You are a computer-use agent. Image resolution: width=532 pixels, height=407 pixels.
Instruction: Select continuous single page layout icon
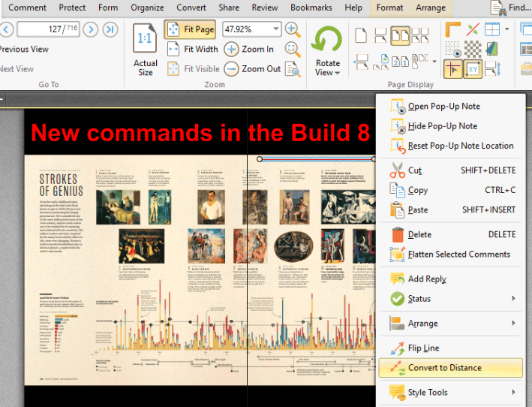click(x=380, y=35)
